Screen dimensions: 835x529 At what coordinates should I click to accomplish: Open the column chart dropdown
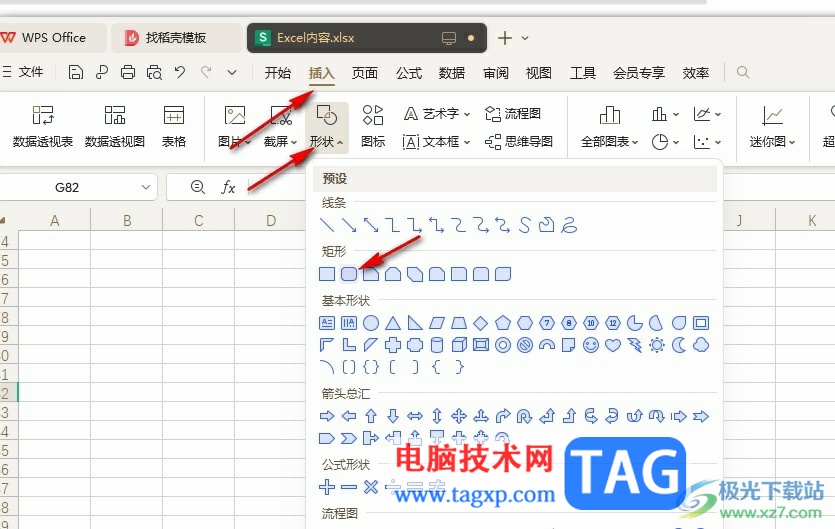[x=665, y=114]
